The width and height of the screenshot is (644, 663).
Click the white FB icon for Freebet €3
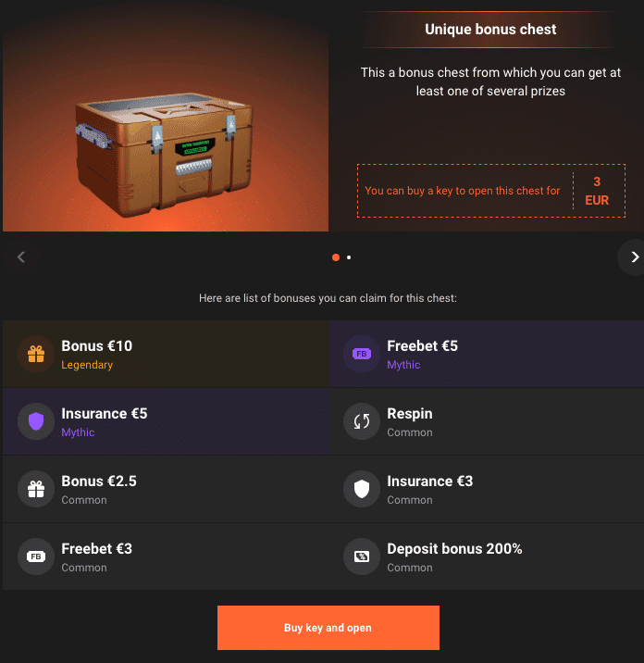point(36,557)
